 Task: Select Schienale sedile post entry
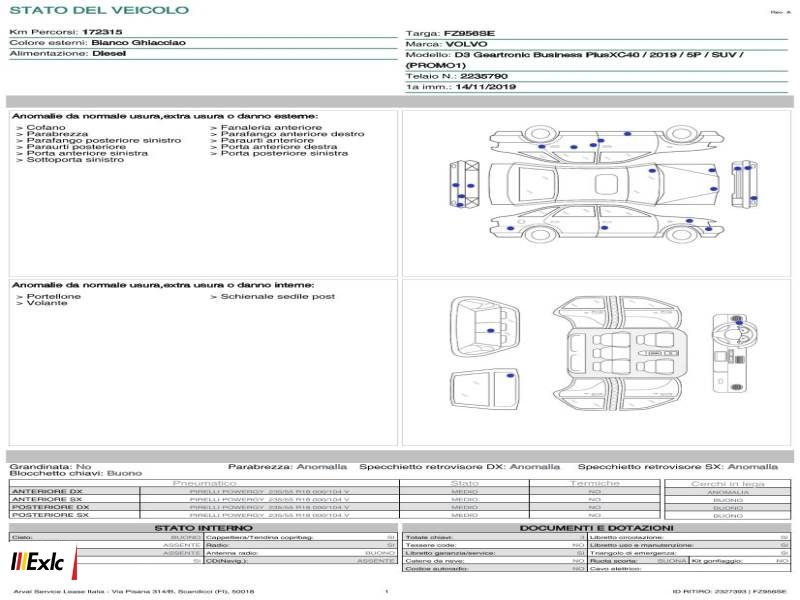point(278,296)
